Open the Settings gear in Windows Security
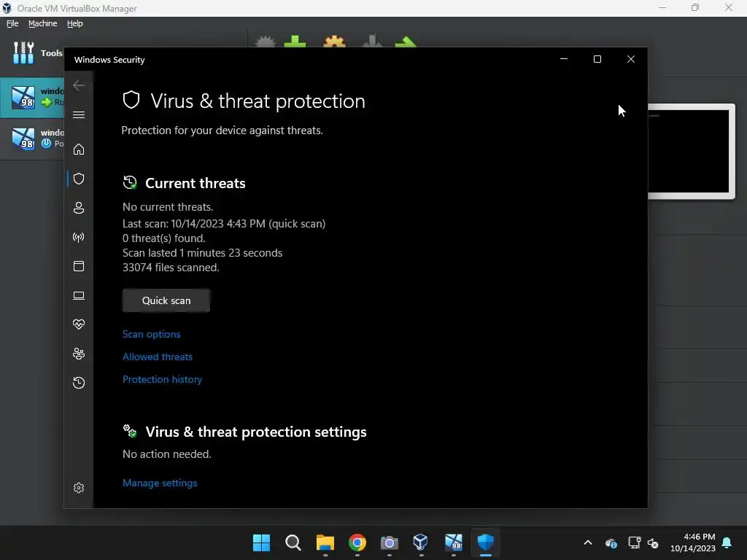This screenshot has height=560, width=747. point(79,488)
